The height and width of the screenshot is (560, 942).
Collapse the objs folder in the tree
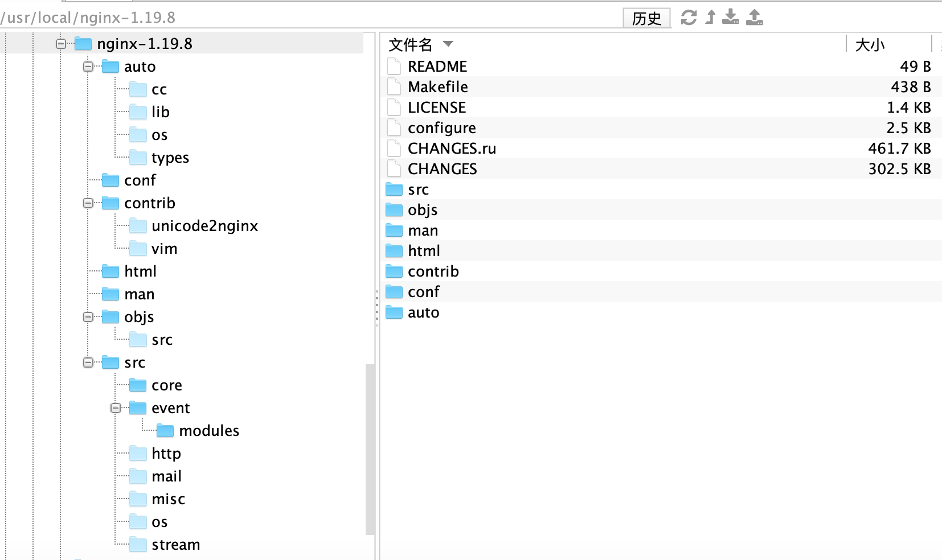[x=88, y=317]
